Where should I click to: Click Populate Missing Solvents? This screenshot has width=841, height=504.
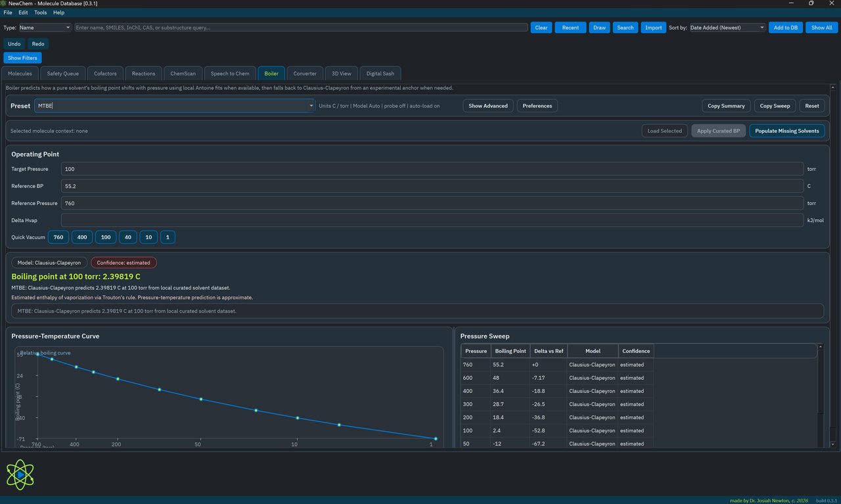(x=786, y=131)
